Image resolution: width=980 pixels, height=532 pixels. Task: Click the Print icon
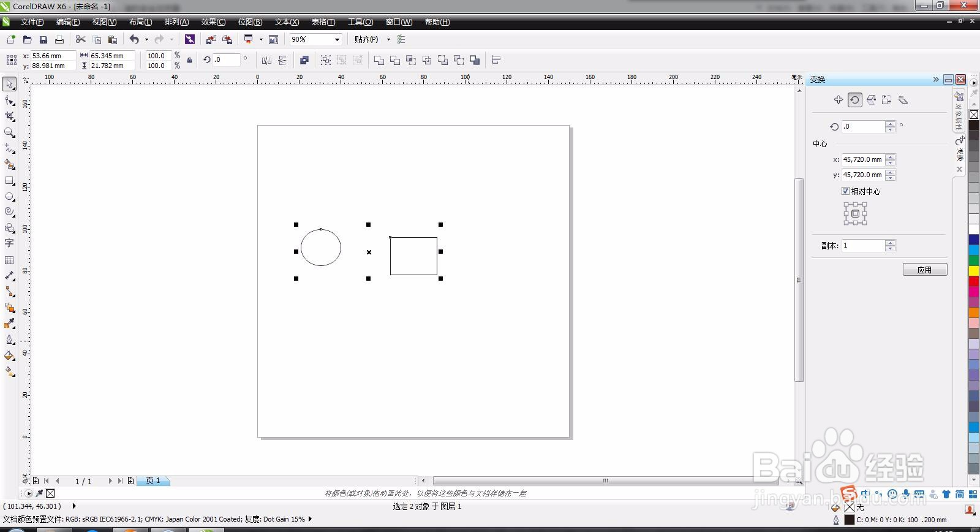59,39
